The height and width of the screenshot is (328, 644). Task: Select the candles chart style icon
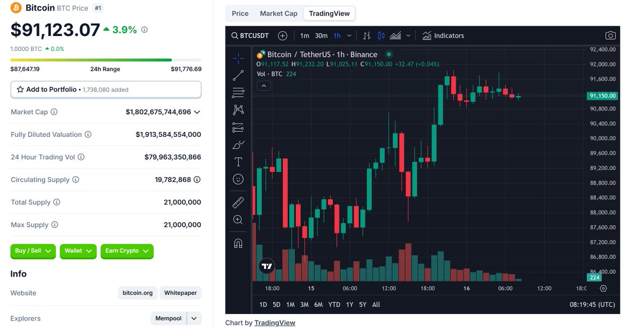382,36
